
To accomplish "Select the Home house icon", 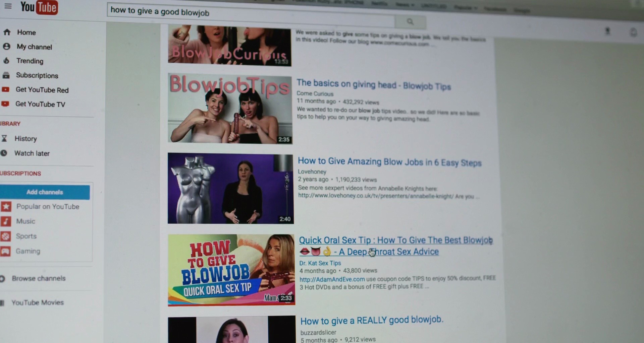I will coord(7,32).
